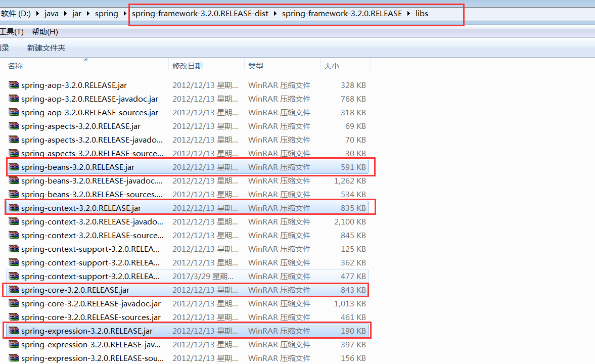595x364 pixels.
Task: Expand the arrow after 软件 (D:) in the address bar
Action: [x=37, y=14]
